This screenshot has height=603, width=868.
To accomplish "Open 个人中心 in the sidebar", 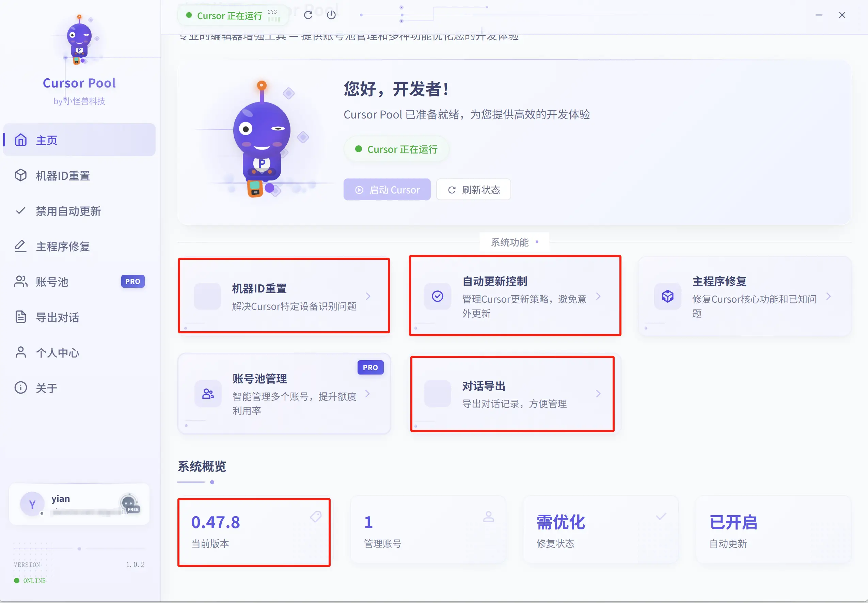I will coord(79,352).
